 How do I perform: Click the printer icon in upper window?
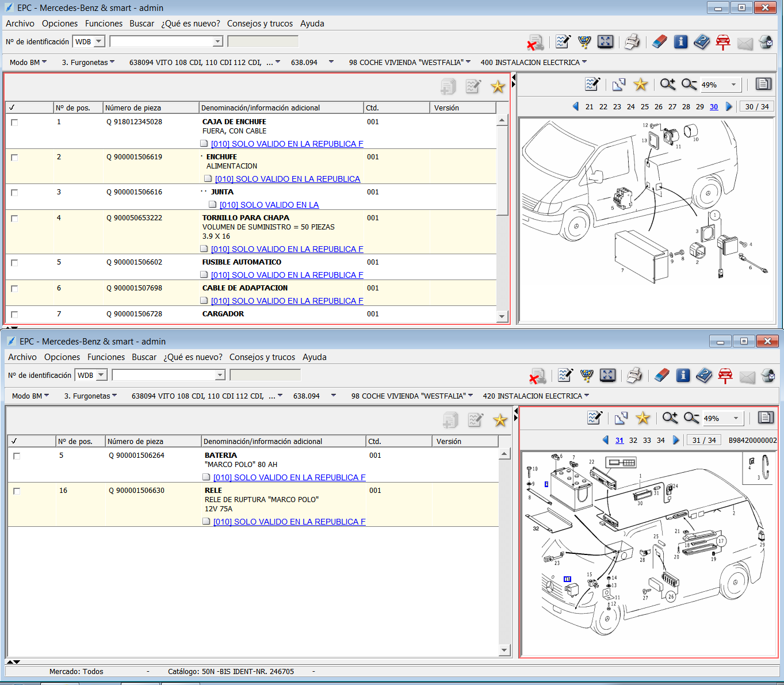[632, 41]
